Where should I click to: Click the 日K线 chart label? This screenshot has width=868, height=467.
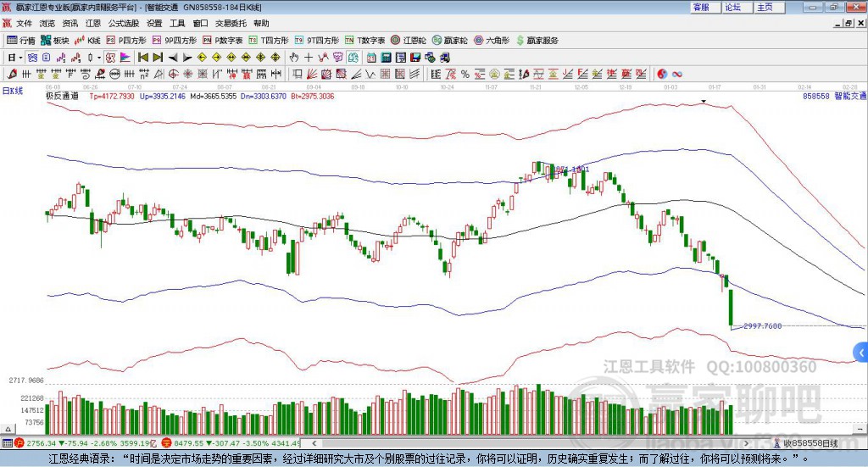pyautogui.click(x=13, y=91)
